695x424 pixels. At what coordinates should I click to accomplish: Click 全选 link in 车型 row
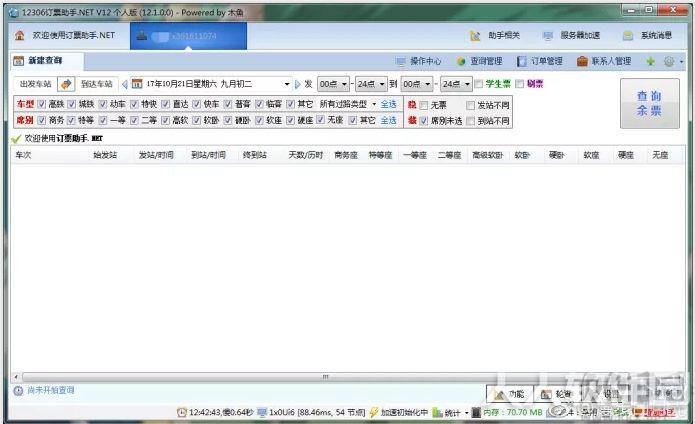click(388, 104)
